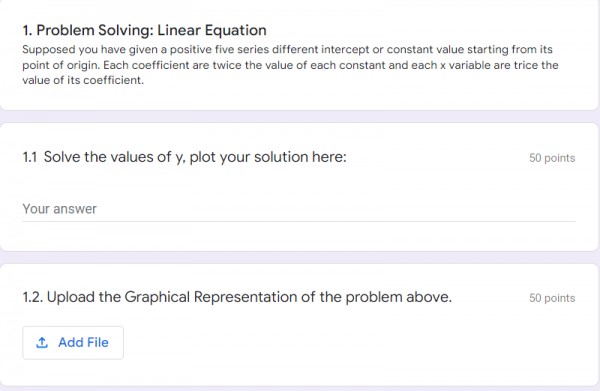Click the 1.2. question number

click(x=33, y=297)
